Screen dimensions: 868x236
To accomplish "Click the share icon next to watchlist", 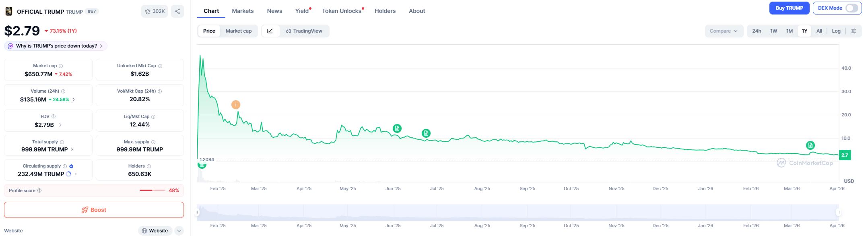I will (177, 11).
